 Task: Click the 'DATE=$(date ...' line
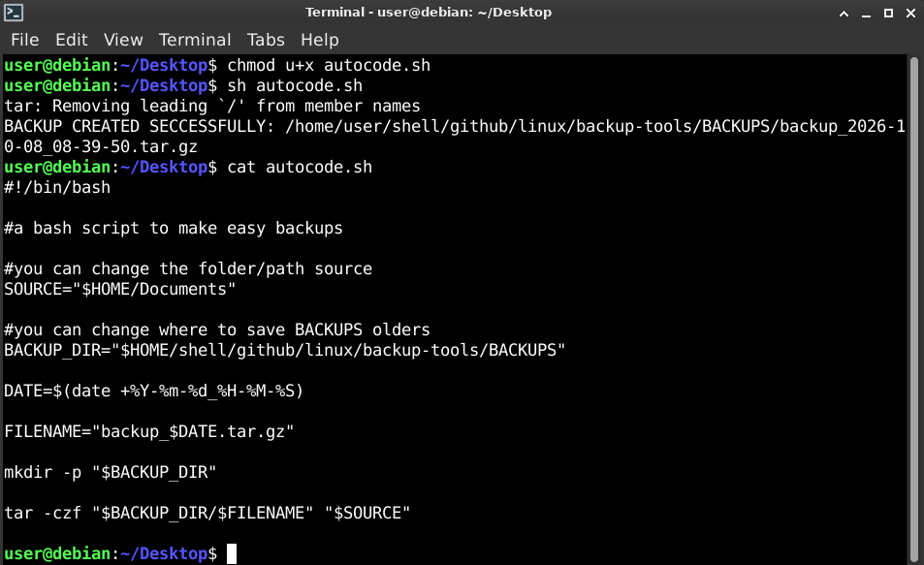[154, 392]
